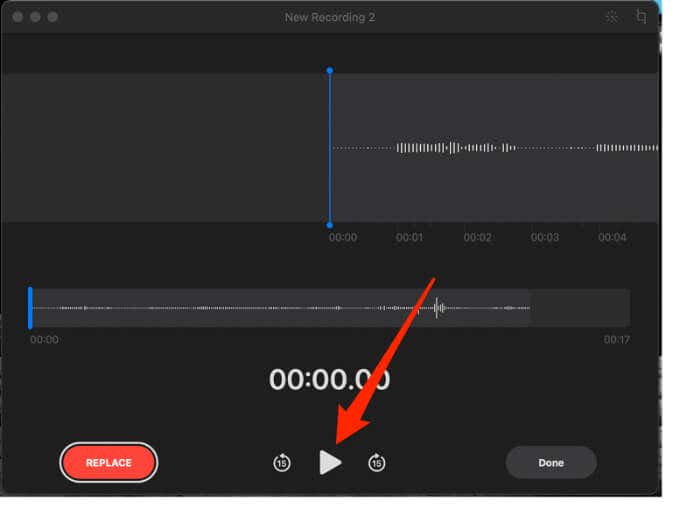Close the Voice Memos window
This screenshot has height=515, width=680.
point(17,17)
